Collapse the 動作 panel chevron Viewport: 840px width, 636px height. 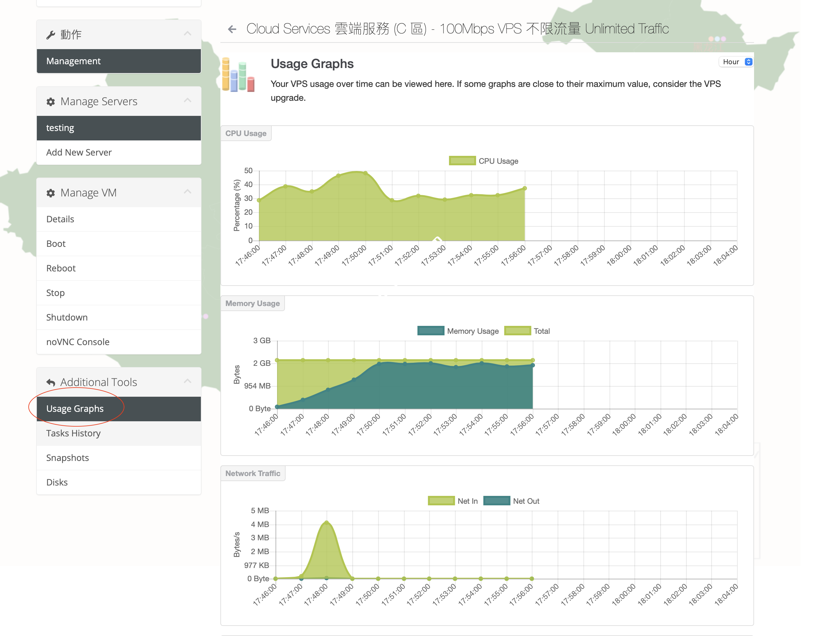point(187,33)
